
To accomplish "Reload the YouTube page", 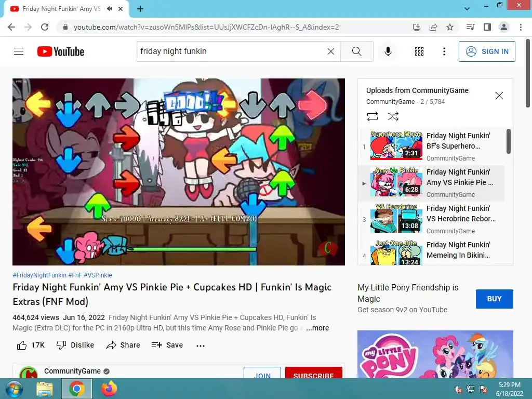I will 45,27.
